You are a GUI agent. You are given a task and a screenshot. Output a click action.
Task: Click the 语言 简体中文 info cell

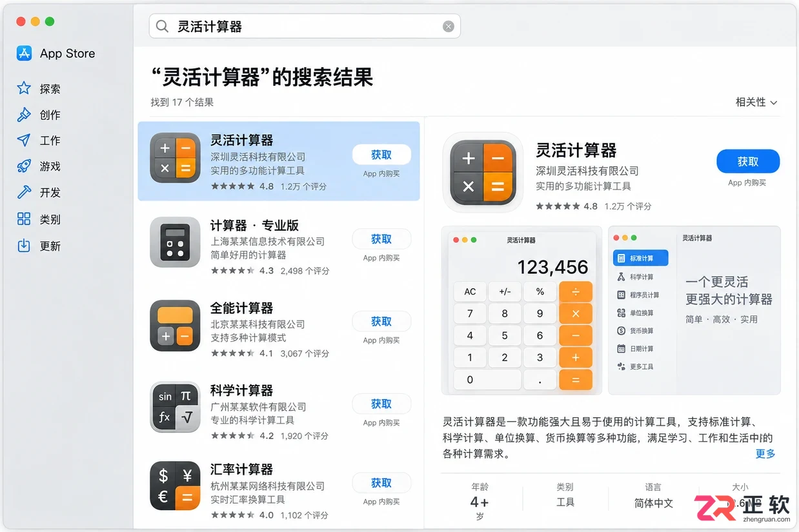[x=653, y=495]
